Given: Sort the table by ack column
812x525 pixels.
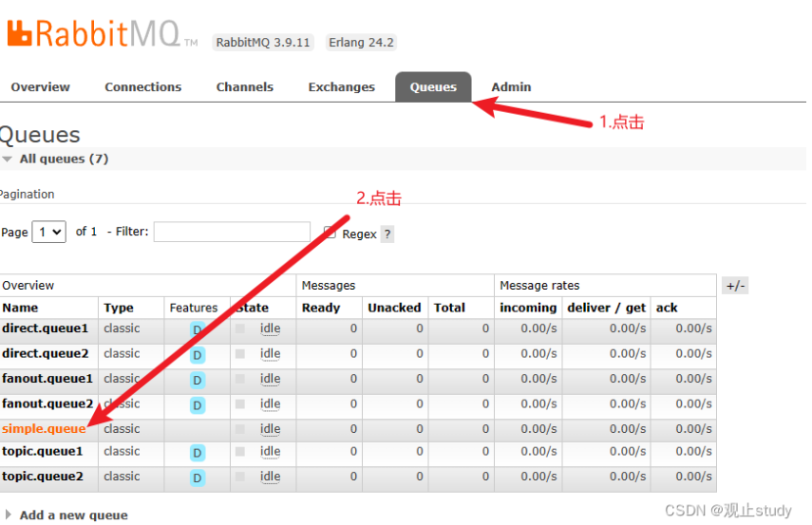Looking at the screenshot, I should [x=667, y=308].
